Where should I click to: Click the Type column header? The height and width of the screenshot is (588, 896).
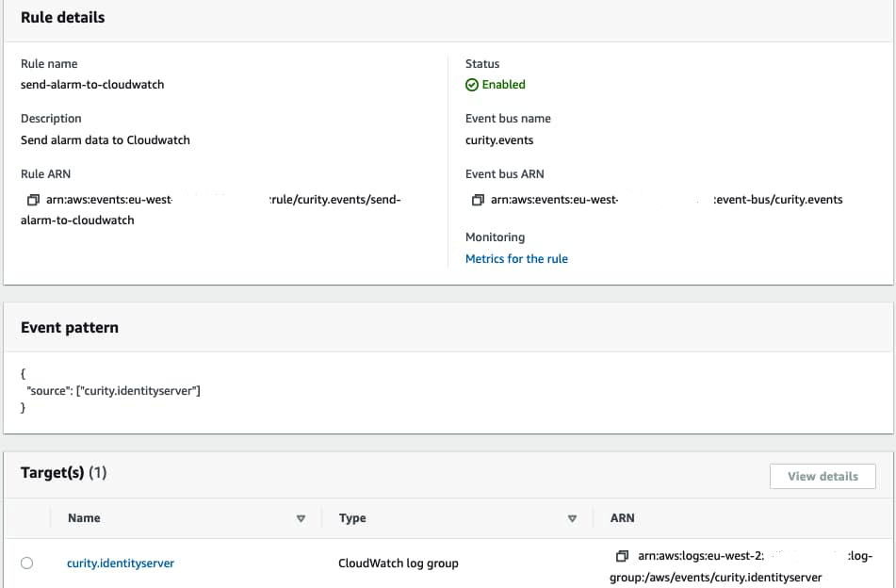pyautogui.click(x=352, y=518)
